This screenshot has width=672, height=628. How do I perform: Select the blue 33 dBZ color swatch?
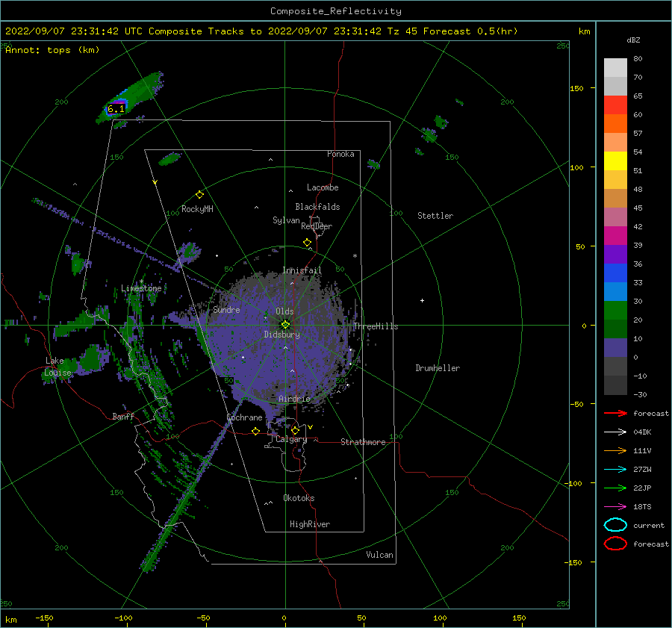tap(615, 273)
